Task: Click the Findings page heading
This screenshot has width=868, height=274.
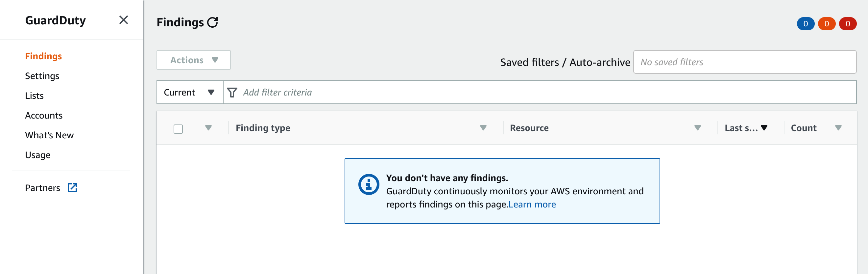Action: (180, 23)
